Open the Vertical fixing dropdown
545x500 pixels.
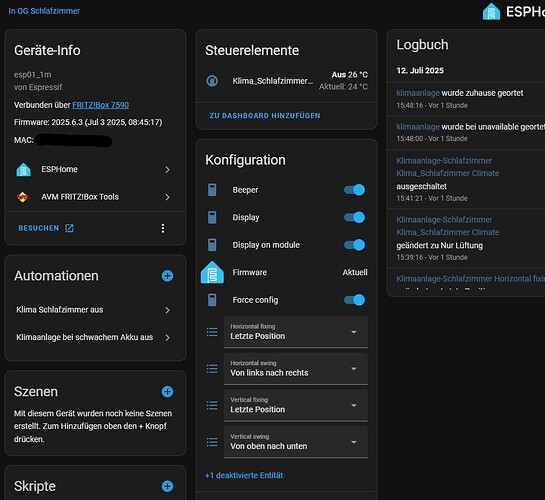(296, 405)
